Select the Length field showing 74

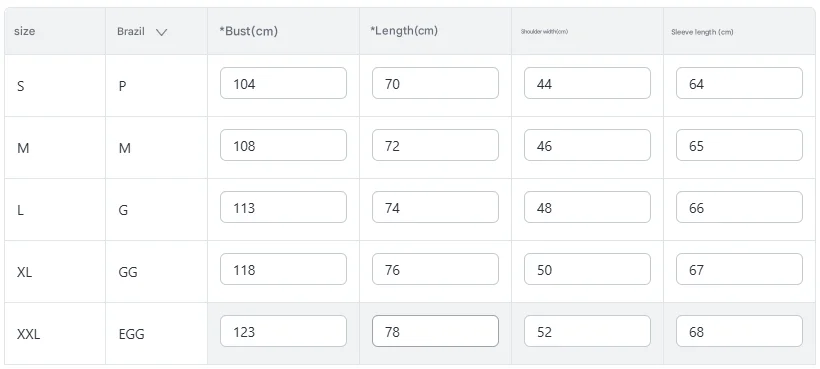tap(435, 207)
